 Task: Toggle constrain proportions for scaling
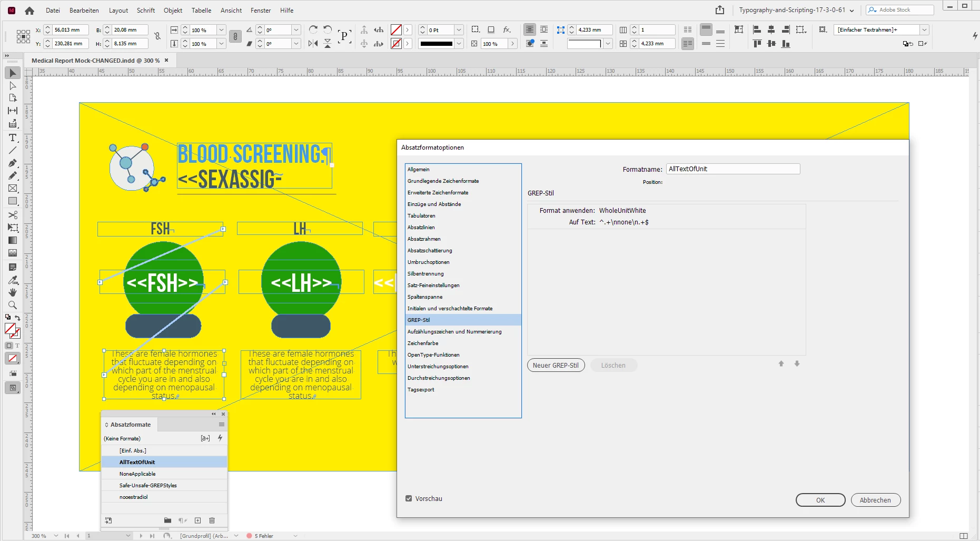235,36
